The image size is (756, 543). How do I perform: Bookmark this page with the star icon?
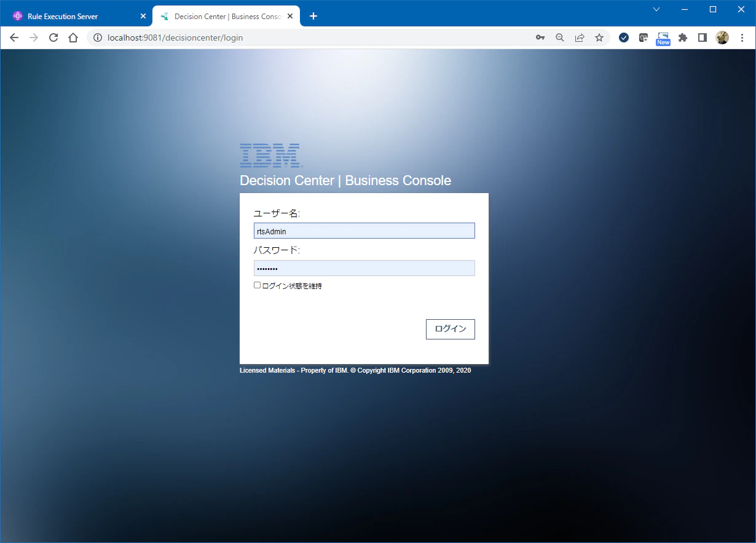click(x=599, y=38)
